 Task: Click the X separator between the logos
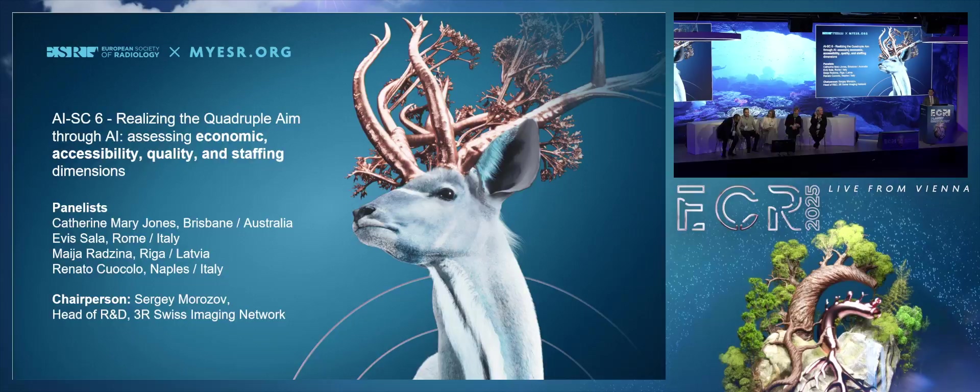175,52
